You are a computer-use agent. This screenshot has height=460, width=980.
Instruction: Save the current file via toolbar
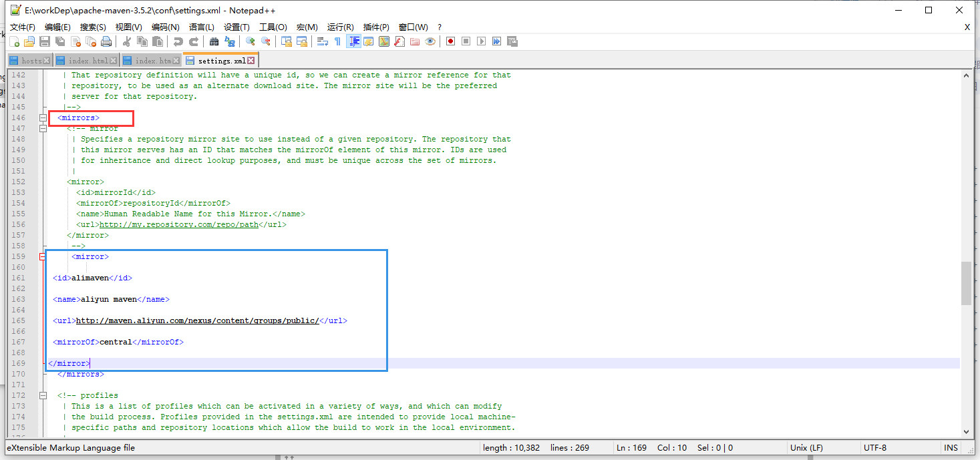[x=44, y=41]
